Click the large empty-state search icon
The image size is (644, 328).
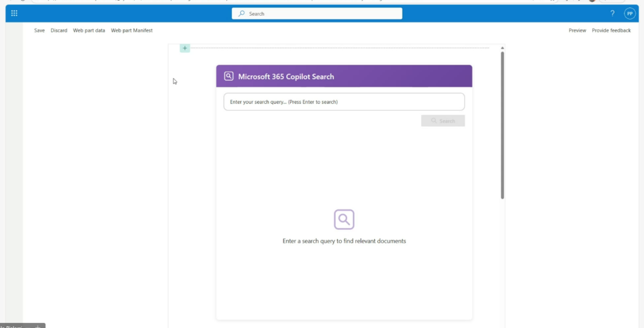pyautogui.click(x=344, y=219)
